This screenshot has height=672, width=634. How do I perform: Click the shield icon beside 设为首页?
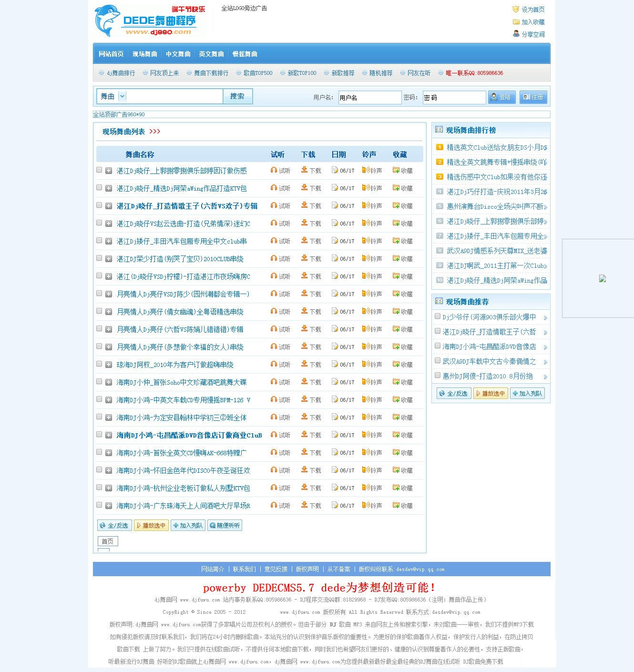coord(516,9)
